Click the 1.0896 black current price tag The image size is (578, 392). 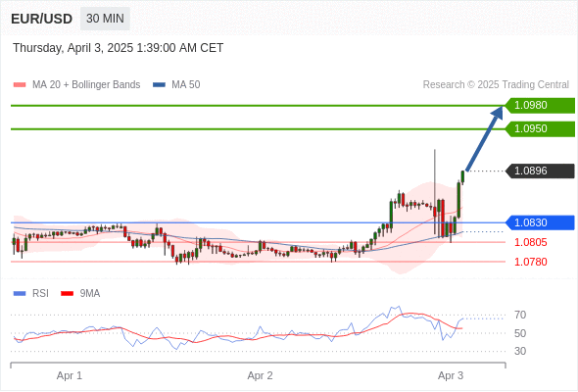point(540,171)
